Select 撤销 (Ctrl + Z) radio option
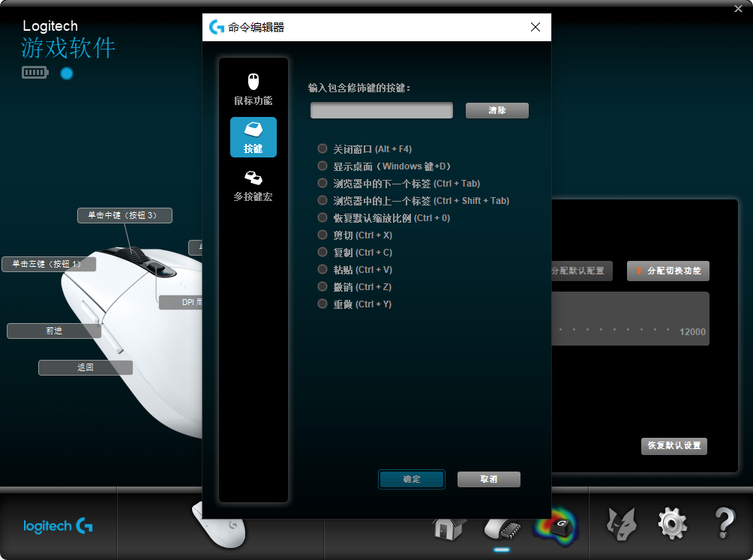 coord(355,287)
